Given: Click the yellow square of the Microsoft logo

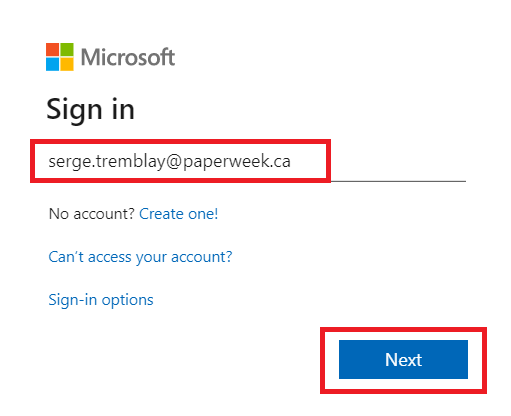Looking at the screenshot, I should 67,64.
